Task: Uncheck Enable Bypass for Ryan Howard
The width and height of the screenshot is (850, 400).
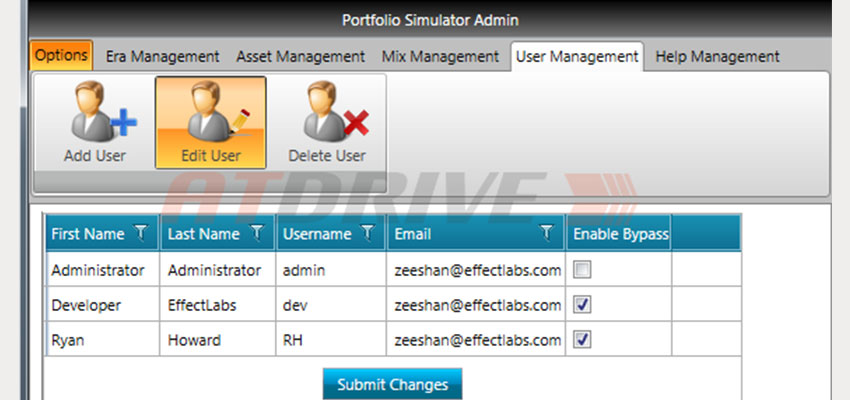Action: (x=583, y=340)
